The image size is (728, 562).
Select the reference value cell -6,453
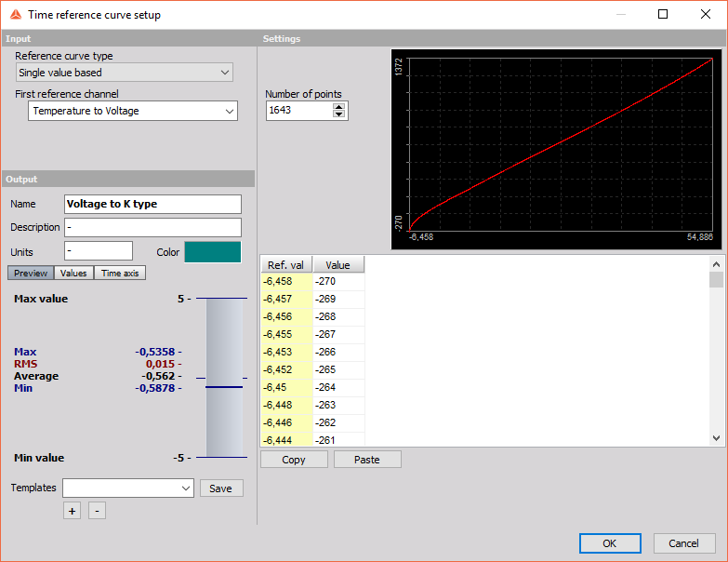click(x=287, y=352)
